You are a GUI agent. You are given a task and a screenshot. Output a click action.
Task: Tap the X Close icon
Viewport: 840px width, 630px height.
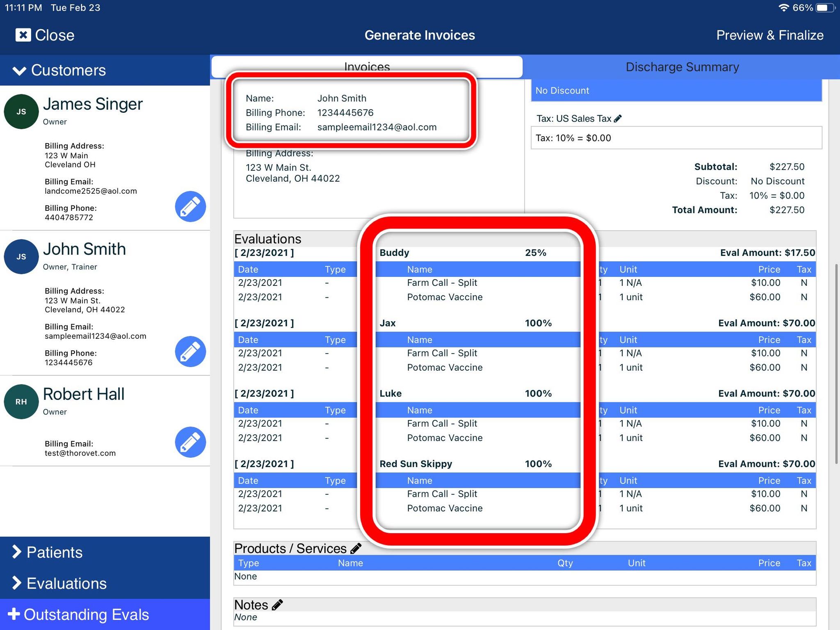(23, 35)
